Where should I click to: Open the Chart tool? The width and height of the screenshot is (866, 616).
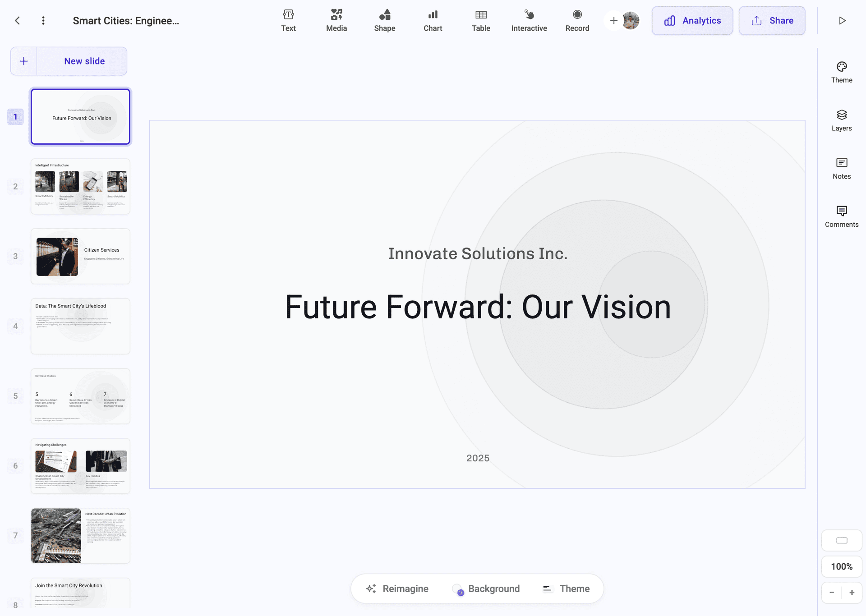pos(433,20)
